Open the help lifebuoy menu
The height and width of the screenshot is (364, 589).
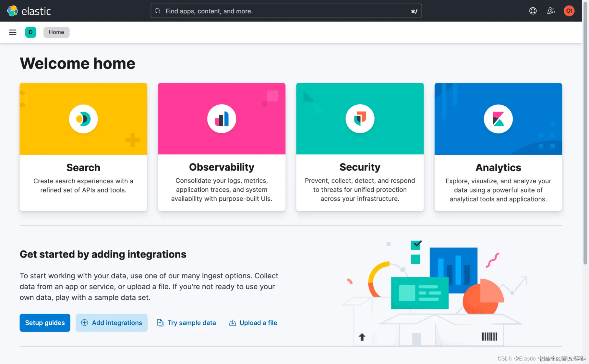pyautogui.click(x=533, y=11)
